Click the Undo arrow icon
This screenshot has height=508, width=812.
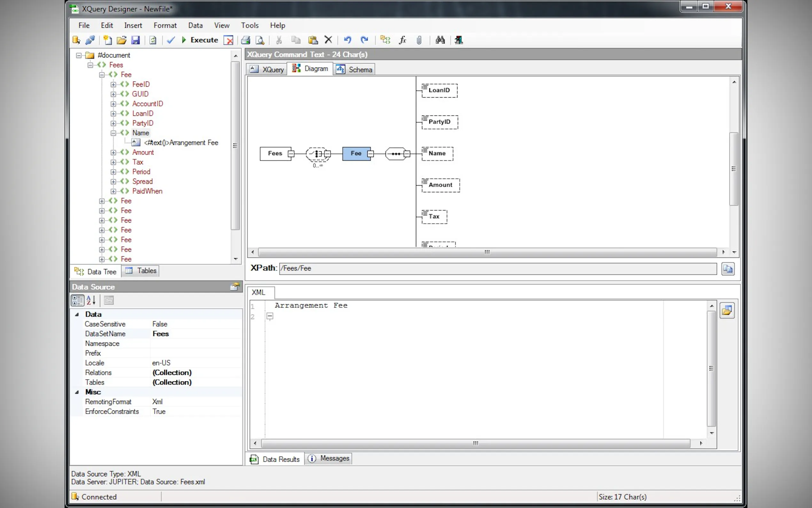[347, 40]
